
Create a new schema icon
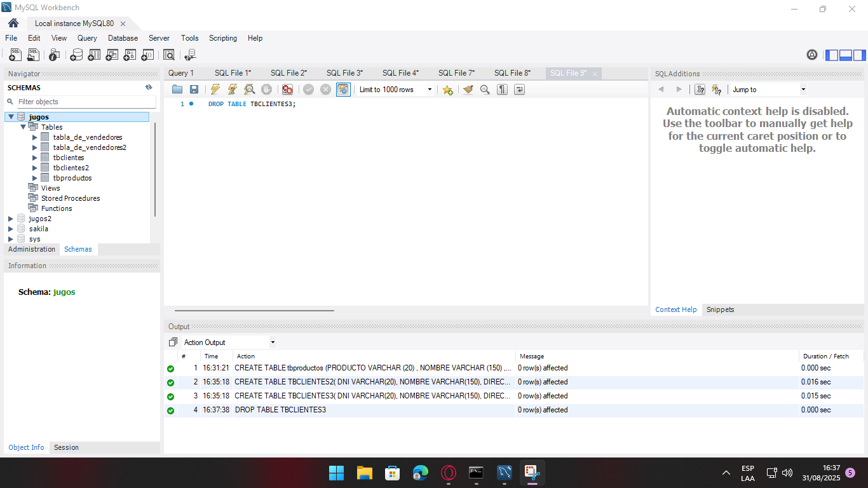pyautogui.click(x=76, y=55)
